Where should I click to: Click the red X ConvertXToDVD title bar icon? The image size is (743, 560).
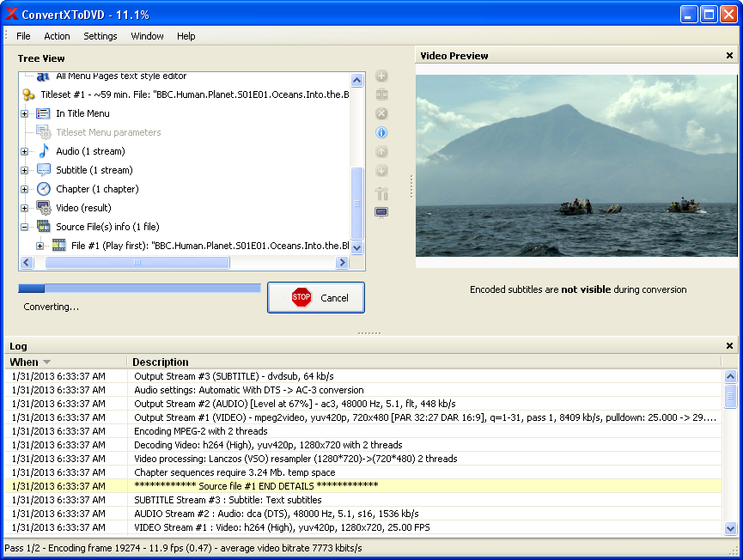pyautogui.click(x=12, y=15)
